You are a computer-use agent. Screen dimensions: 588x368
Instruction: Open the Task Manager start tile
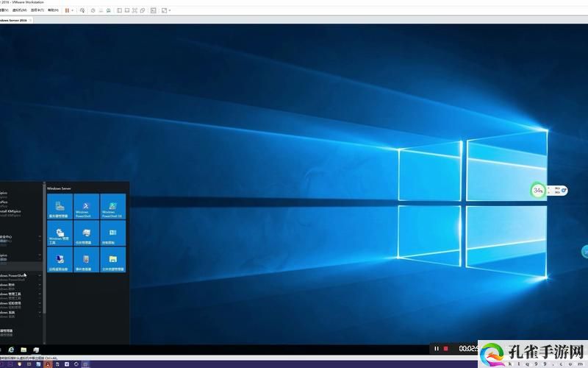tap(86, 233)
